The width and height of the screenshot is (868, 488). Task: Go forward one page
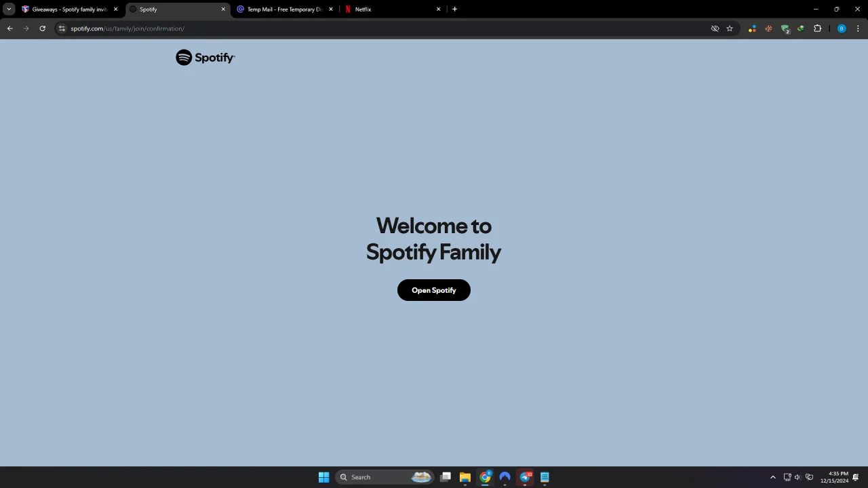click(26, 28)
